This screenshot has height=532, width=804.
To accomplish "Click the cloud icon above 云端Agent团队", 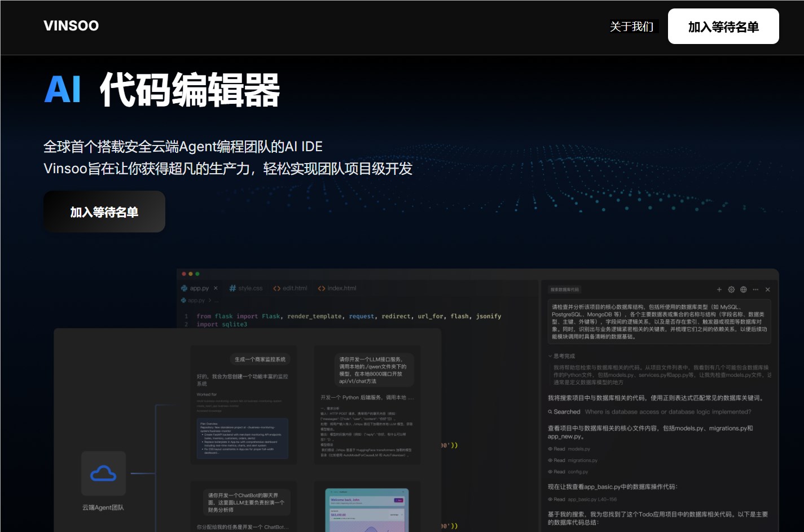I will (x=104, y=473).
